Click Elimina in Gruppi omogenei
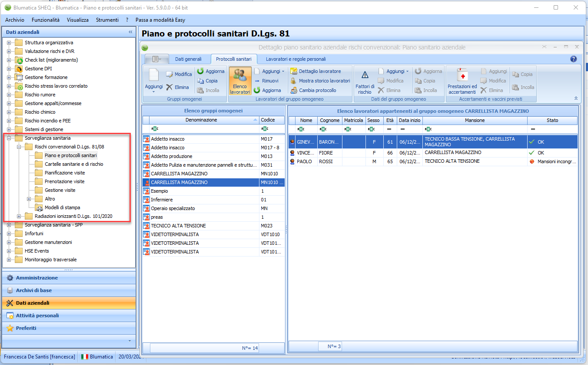 (178, 87)
